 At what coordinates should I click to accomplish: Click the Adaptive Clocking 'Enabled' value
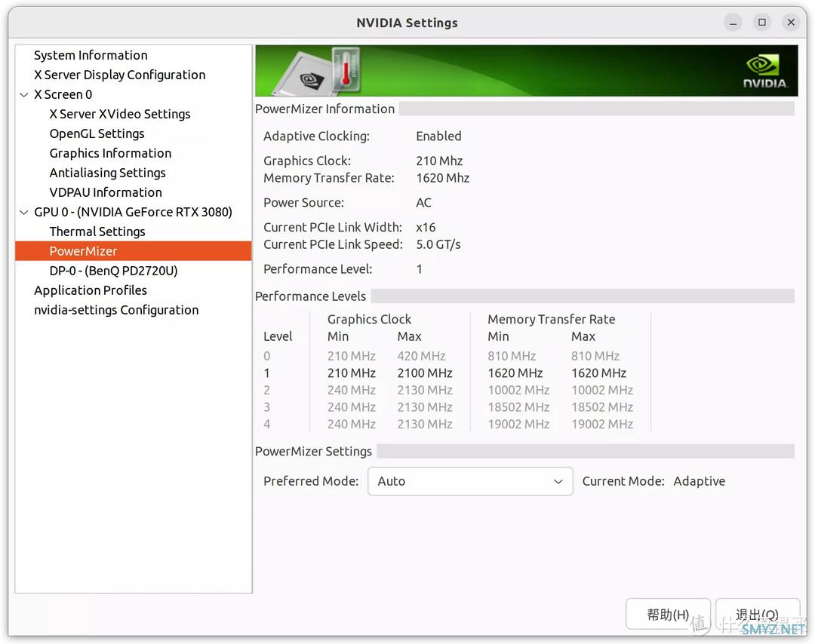coord(438,136)
